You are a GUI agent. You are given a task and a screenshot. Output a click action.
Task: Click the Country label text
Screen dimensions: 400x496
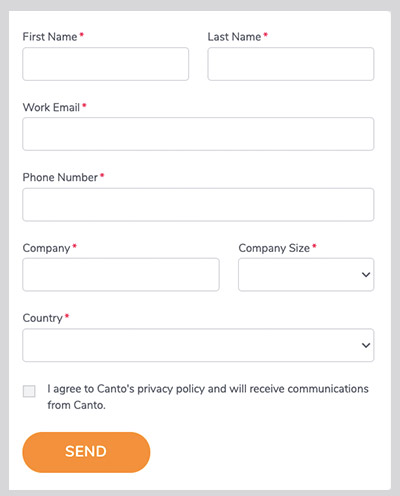point(43,318)
